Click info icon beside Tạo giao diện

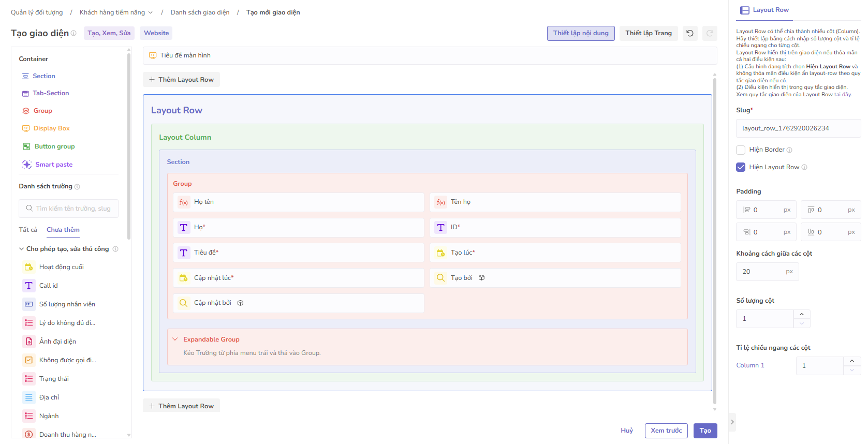pyautogui.click(x=73, y=33)
